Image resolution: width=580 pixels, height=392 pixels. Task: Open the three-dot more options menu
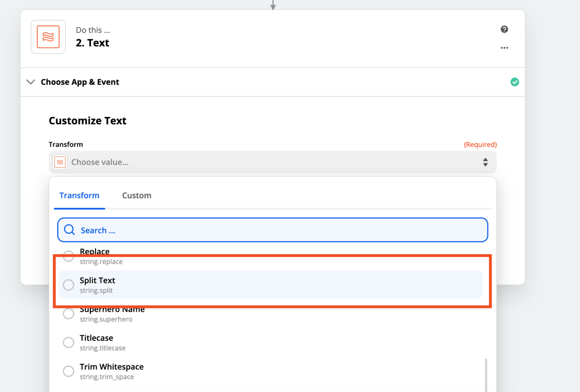coord(504,48)
